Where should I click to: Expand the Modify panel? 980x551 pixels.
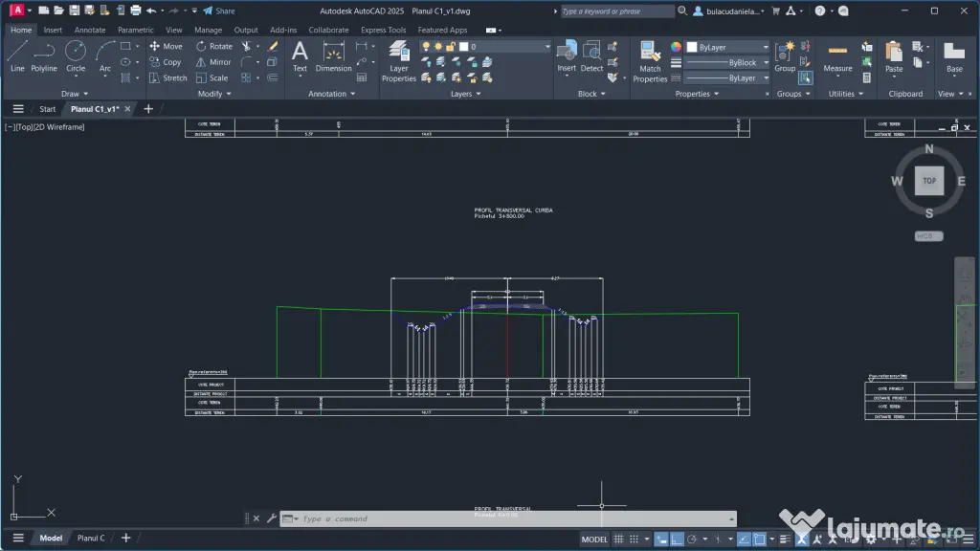click(214, 94)
